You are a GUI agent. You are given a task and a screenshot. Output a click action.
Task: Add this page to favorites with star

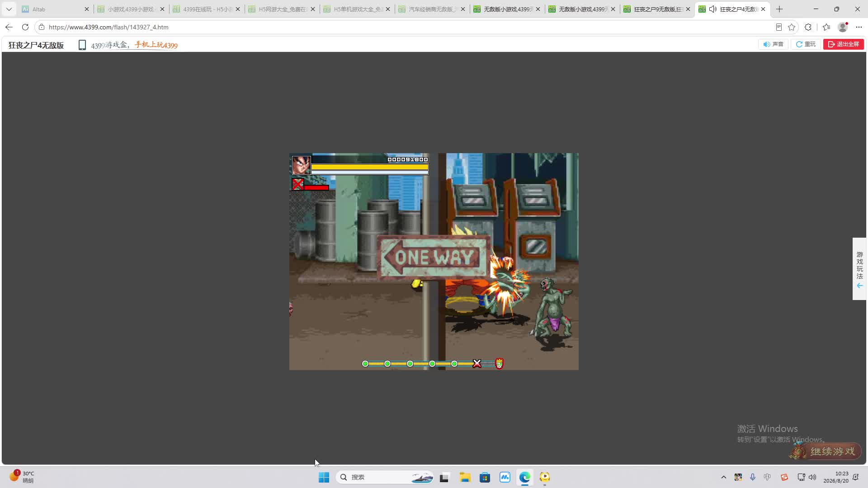pyautogui.click(x=792, y=27)
